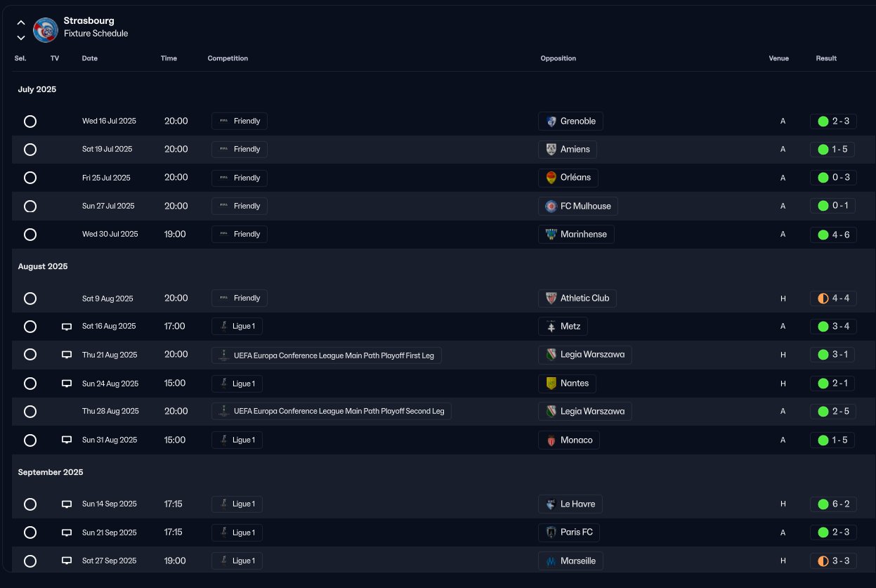Click Legia Warszawa badge in 21 Aug row

click(x=551, y=355)
